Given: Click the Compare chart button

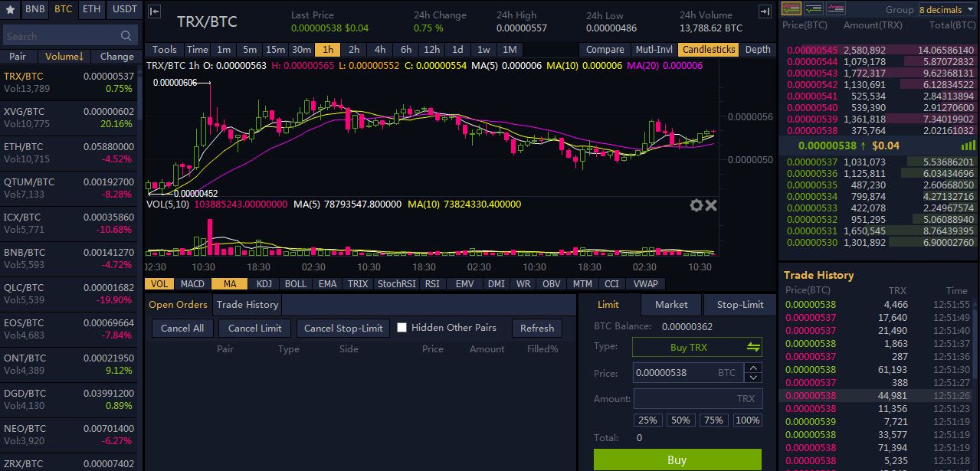Looking at the screenshot, I should (605, 49).
